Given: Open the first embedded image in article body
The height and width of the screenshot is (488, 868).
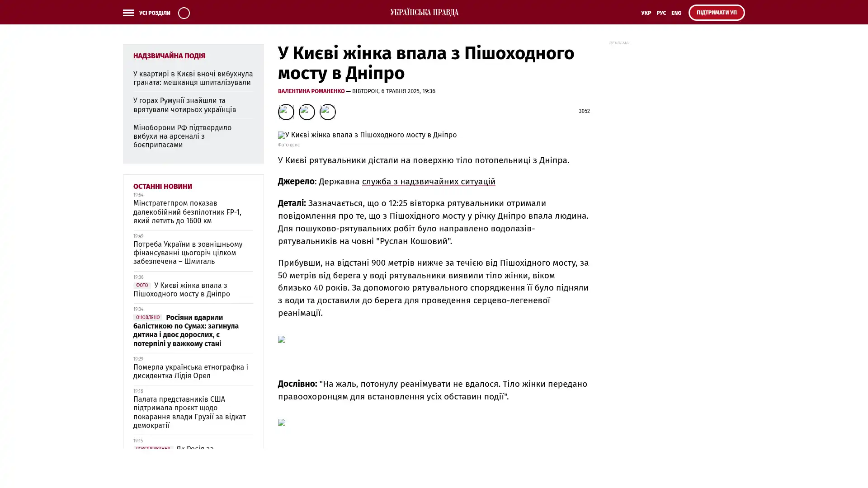Looking at the screenshot, I should pyautogui.click(x=282, y=339).
